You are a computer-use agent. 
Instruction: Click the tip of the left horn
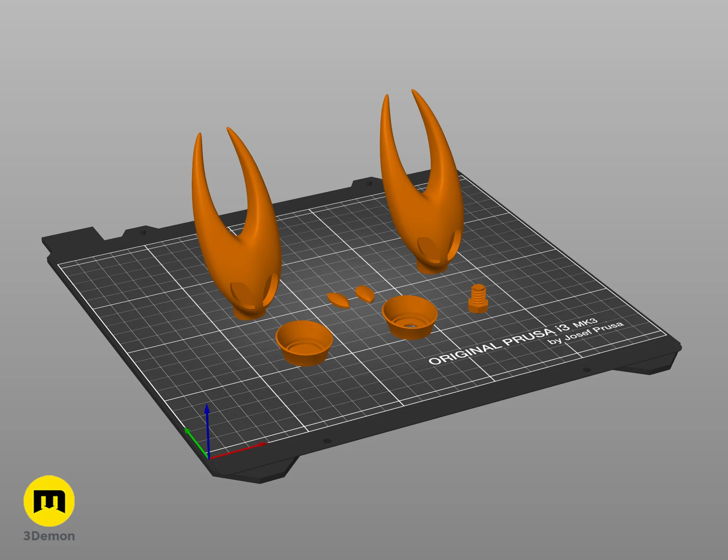[199, 135]
